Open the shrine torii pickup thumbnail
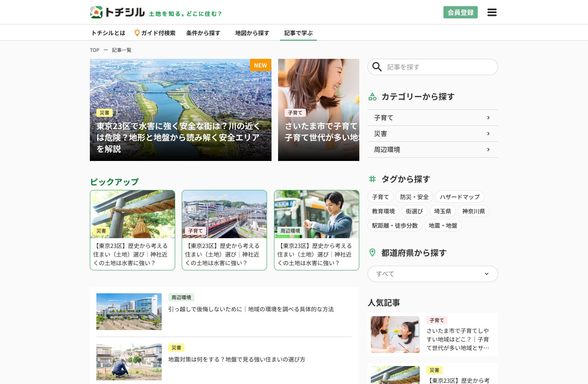Viewport: 588px width, 384px height. coord(132,214)
